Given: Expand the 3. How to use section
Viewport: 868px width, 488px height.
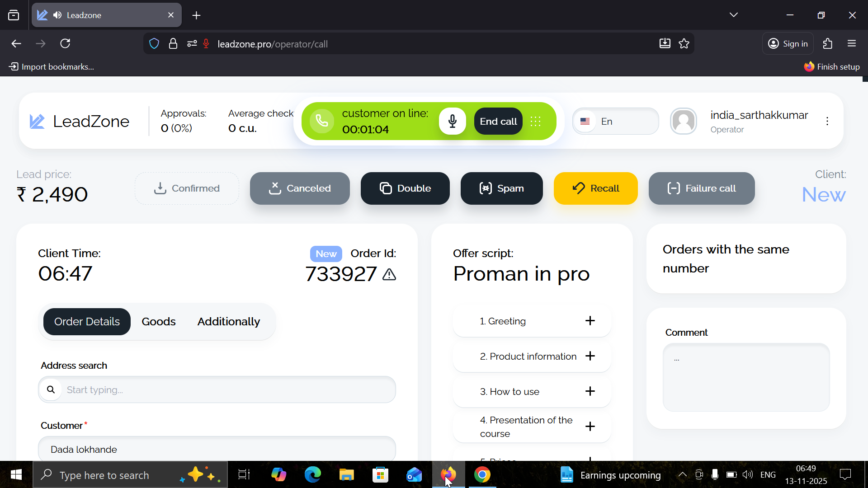Looking at the screenshot, I should point(590,391).
